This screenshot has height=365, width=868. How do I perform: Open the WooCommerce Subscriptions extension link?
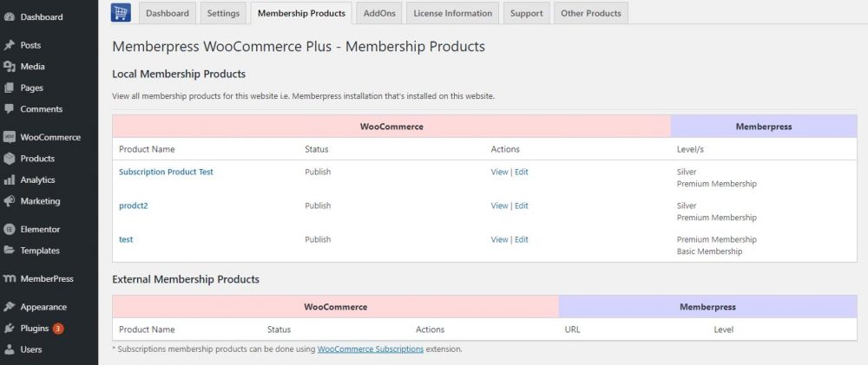(x=370, y=349)
